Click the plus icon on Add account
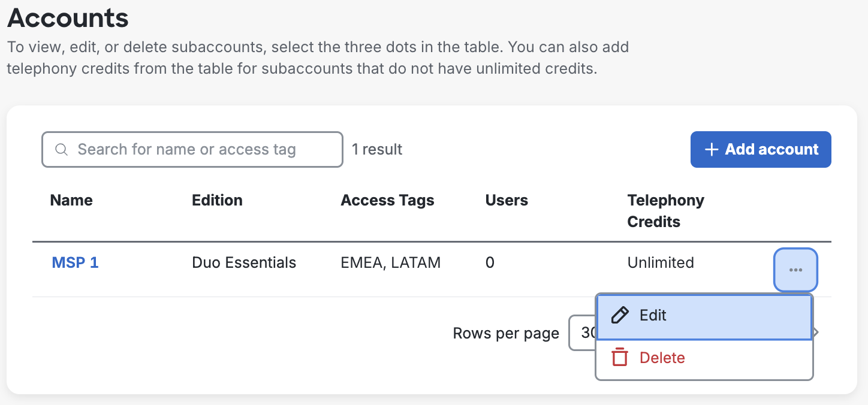Image resolution: width=868 pixels, height=405 pixels. coord(711,149)
